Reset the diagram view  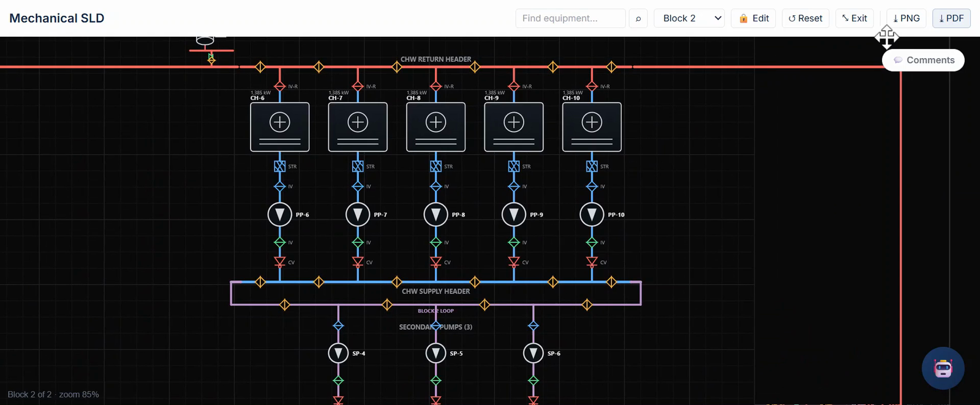tap(805, 18)
